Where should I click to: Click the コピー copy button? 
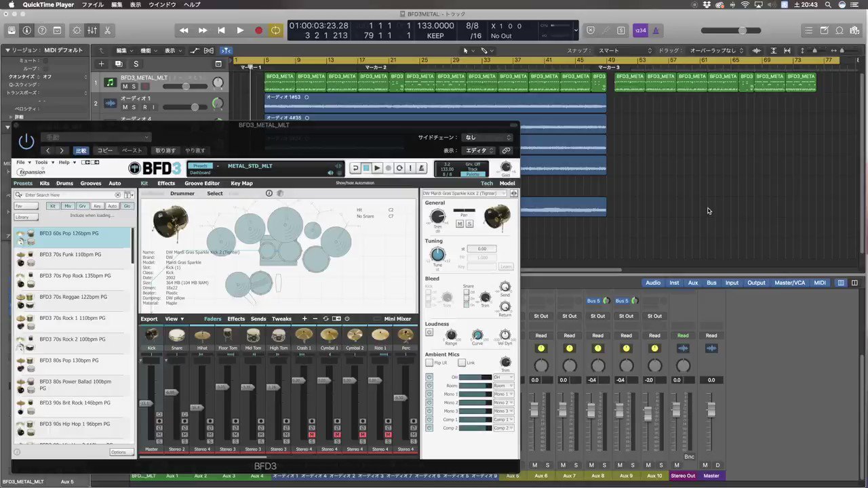(105, 150)
